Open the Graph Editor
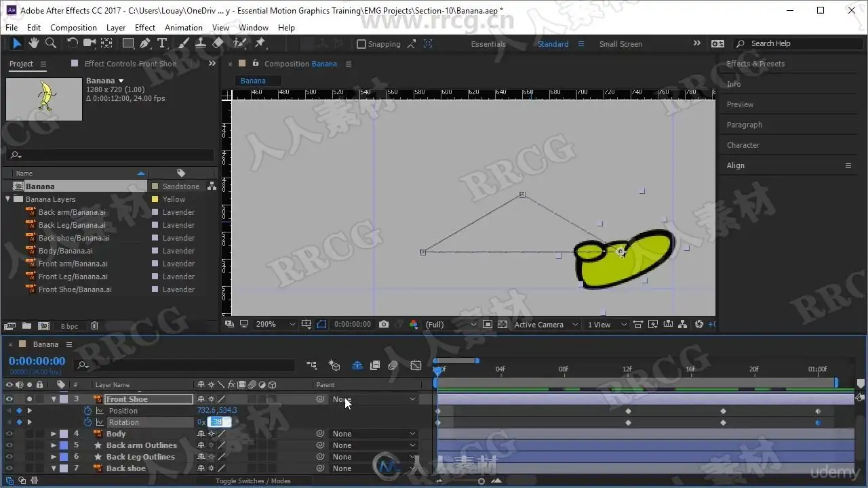This screenshot has width=868, height=488. point(416,365)
